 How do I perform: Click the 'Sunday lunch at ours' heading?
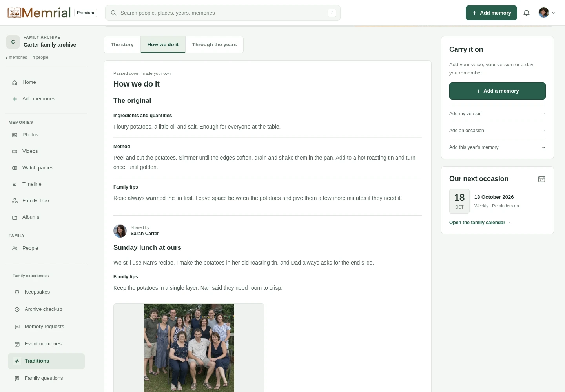tap(147, 248)
